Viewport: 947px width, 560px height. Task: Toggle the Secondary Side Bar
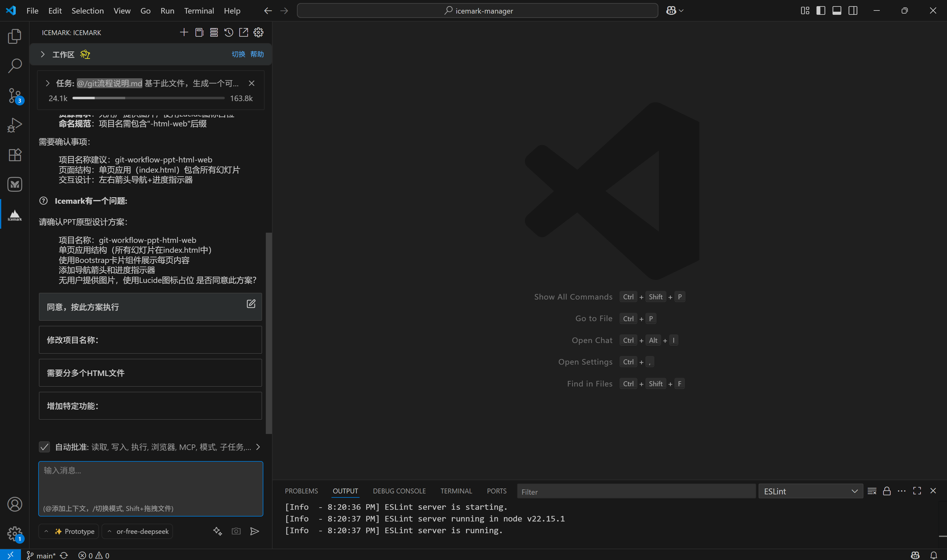pyautogui.click(x=853, y=10)
